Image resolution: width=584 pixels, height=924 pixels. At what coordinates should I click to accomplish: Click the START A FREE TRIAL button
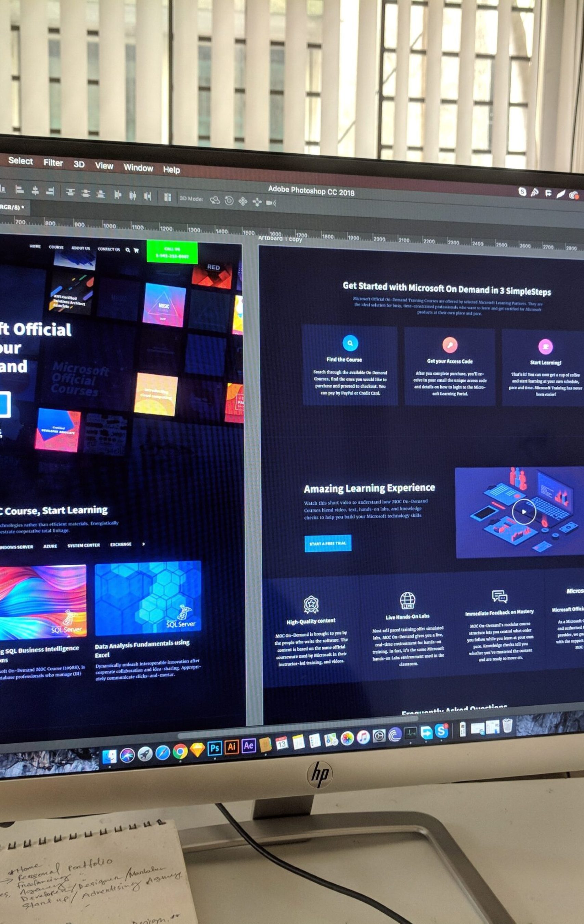click(x=328, y=543)
